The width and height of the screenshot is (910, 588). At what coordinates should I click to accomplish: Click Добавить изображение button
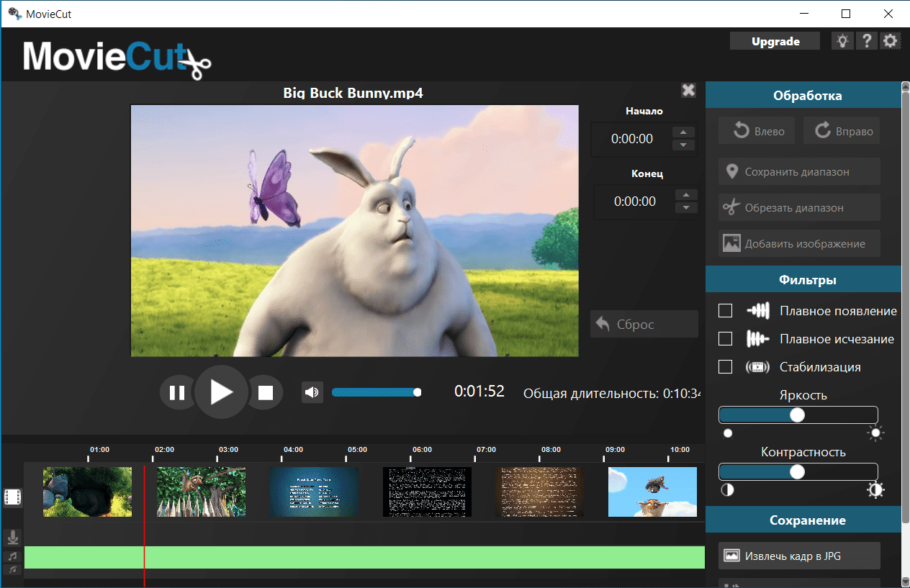click(799, 243)
